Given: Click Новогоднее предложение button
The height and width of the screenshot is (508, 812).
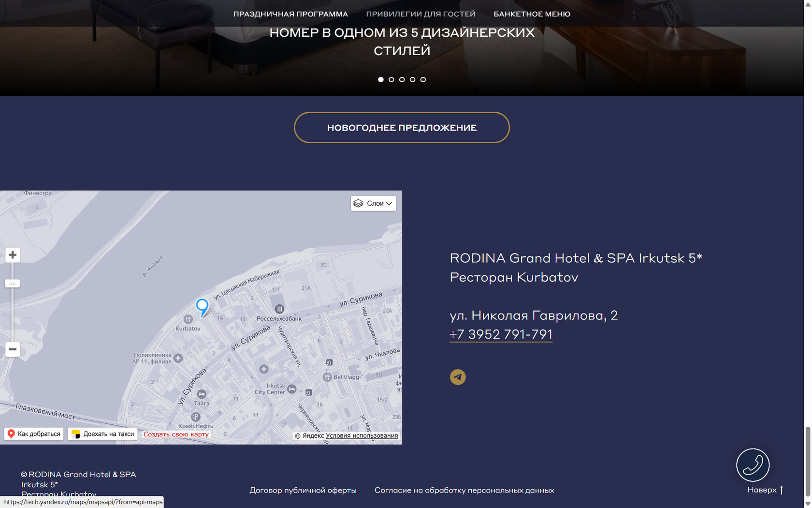Looking at the screenshot, I should tap(402, 128).
